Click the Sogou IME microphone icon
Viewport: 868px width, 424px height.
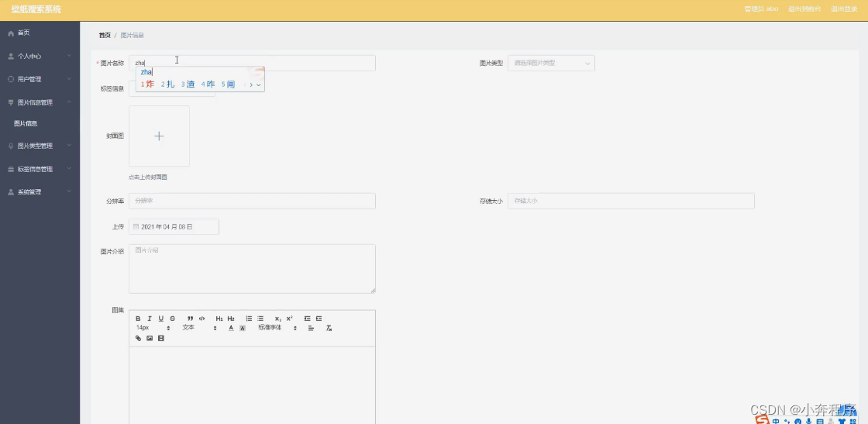click(x=809, y=421)
